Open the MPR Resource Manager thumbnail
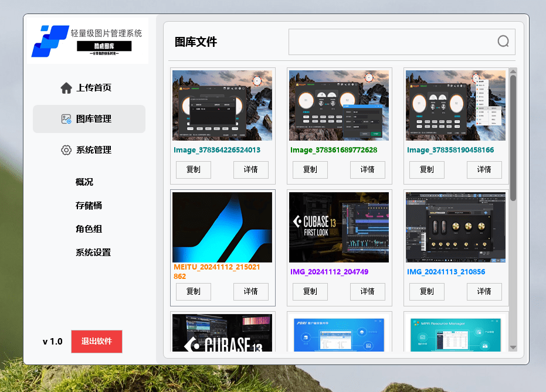Viewport: 546px width, 392px height. click(456, 334)
